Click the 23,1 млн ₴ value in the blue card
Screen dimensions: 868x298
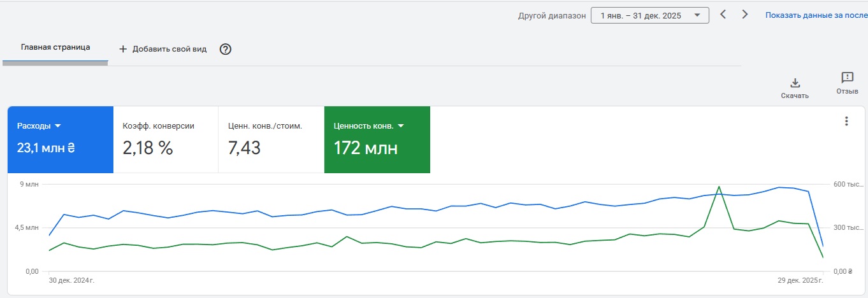pyautogui.click(x=46, y=148)
